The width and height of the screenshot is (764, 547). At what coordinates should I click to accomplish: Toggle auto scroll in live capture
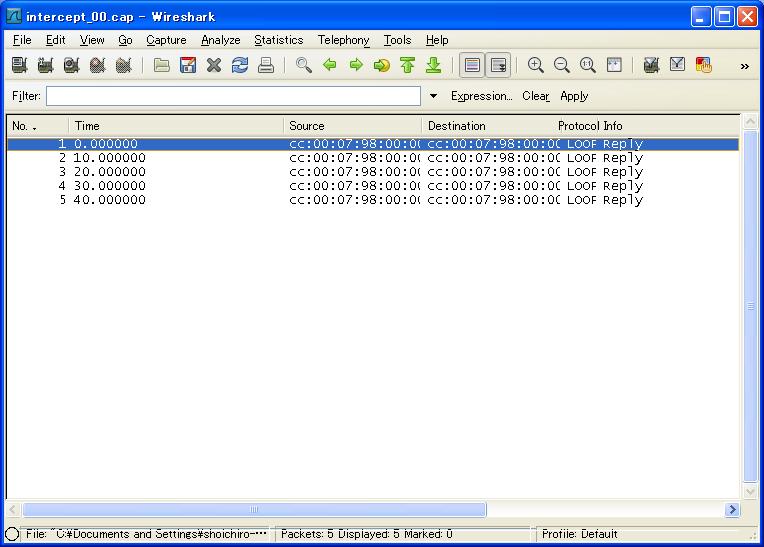click(498, 65)
